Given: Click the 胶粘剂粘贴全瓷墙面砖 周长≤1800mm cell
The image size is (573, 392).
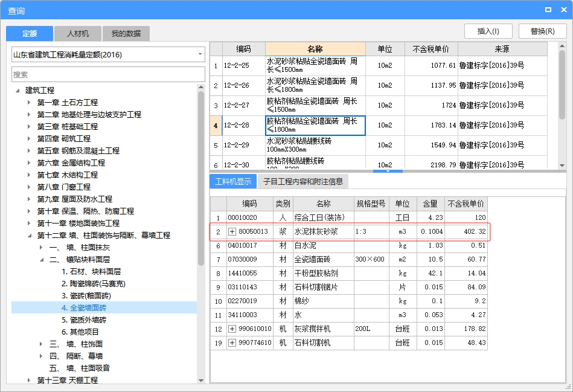Looking at the screenshot, I should pyautogui.click(x=315, y=125).
